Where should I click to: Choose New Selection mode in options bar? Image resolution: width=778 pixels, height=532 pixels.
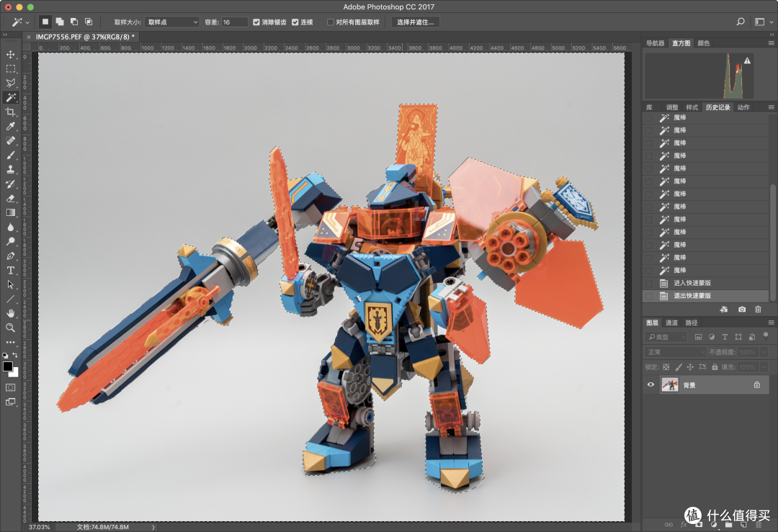(45, 22)
